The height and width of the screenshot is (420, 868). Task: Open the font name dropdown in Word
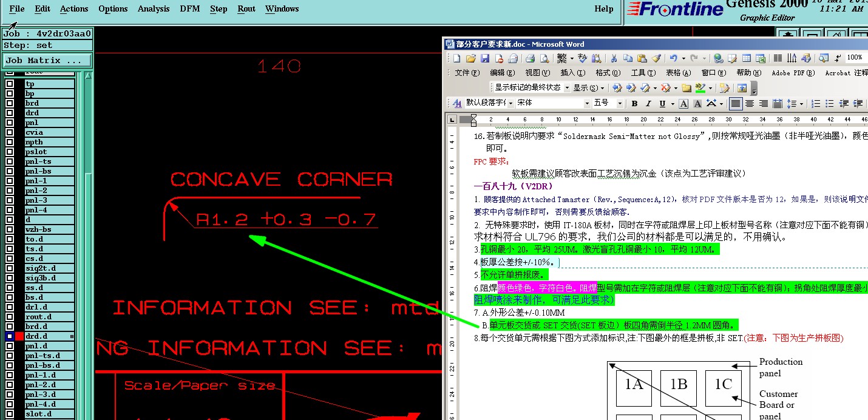[587, 103]
